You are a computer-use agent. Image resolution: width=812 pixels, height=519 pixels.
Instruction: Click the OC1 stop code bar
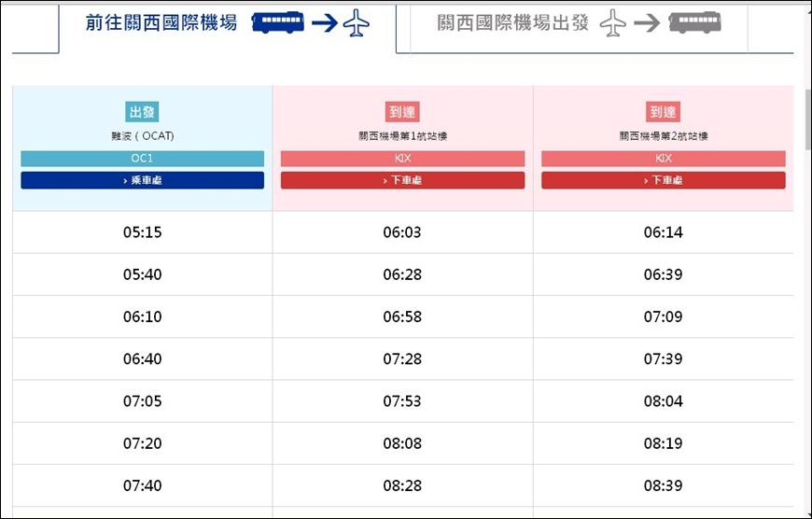click(x=143, y=159)
